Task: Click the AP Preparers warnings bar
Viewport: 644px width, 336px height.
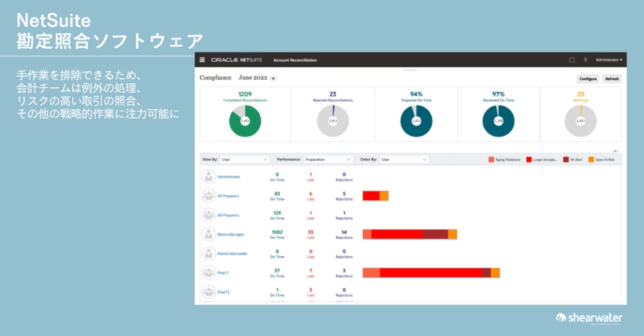Action: 375,196
